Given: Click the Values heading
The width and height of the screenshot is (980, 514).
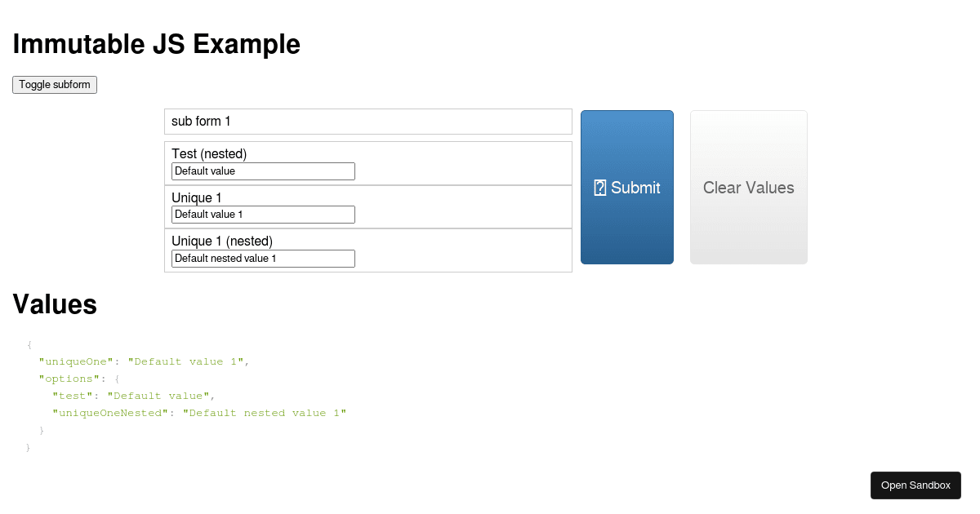Looking at the screenshot, I should [x=54, y=304].
